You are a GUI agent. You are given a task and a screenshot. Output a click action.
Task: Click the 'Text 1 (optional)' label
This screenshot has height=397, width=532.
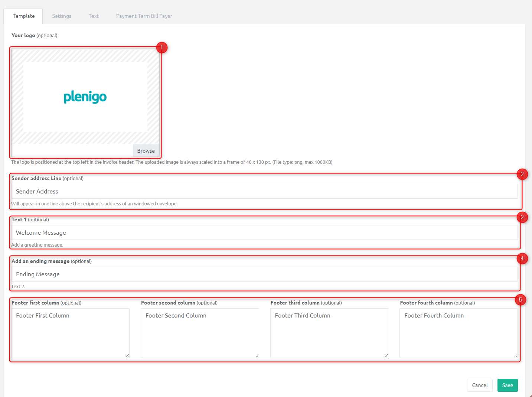[x=30, y=219]
